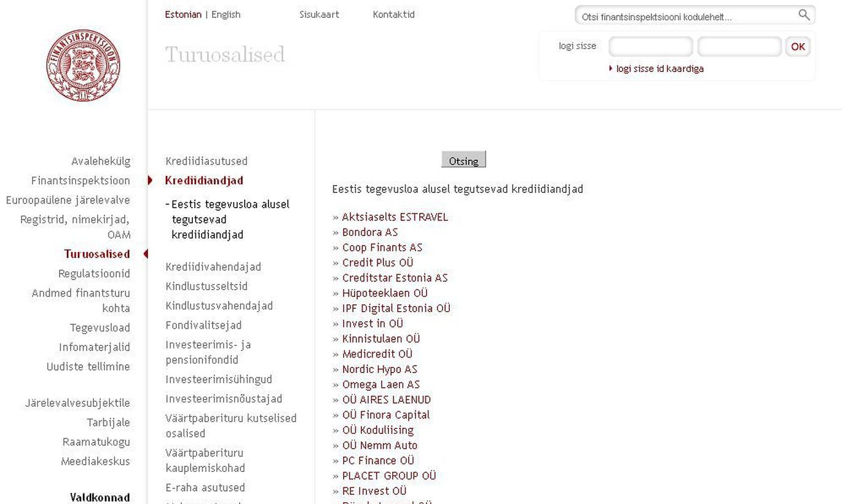Open Invest in OÜ entry
This screenshot has height=504, width=842.
[372, 323]
